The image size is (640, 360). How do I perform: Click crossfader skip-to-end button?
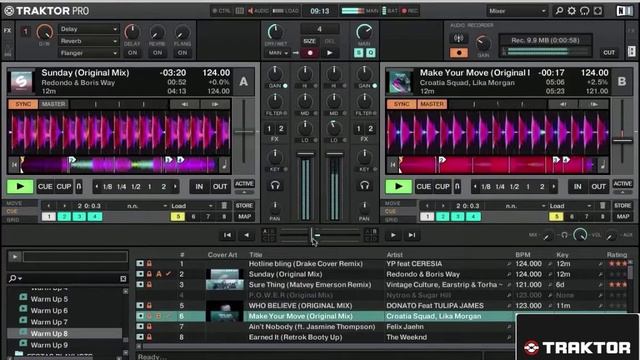point(412,235)
